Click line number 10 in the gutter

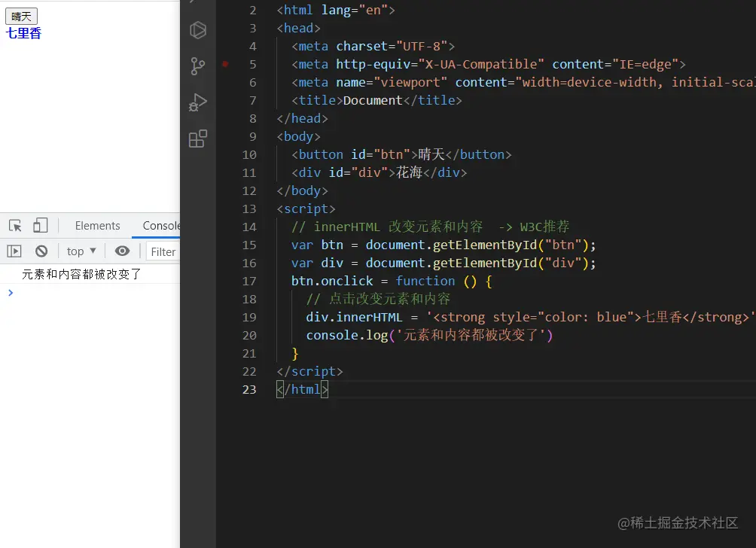coord(249,155)
